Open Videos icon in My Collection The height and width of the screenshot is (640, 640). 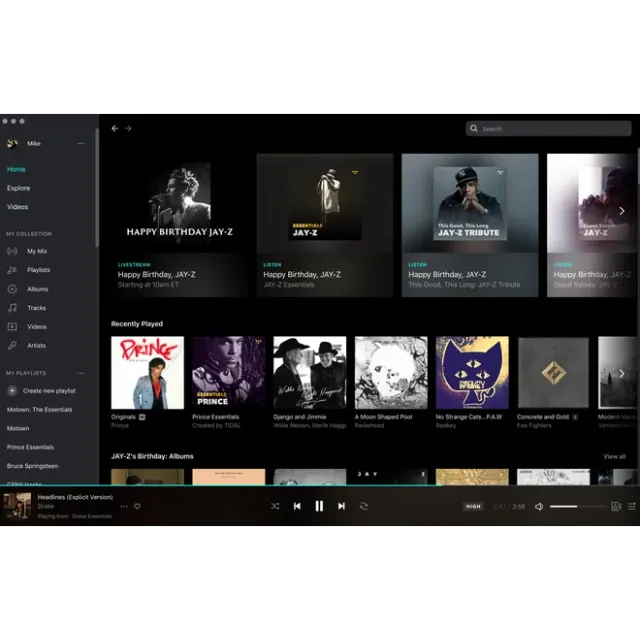pyautogui.click(x=12, y=327)
